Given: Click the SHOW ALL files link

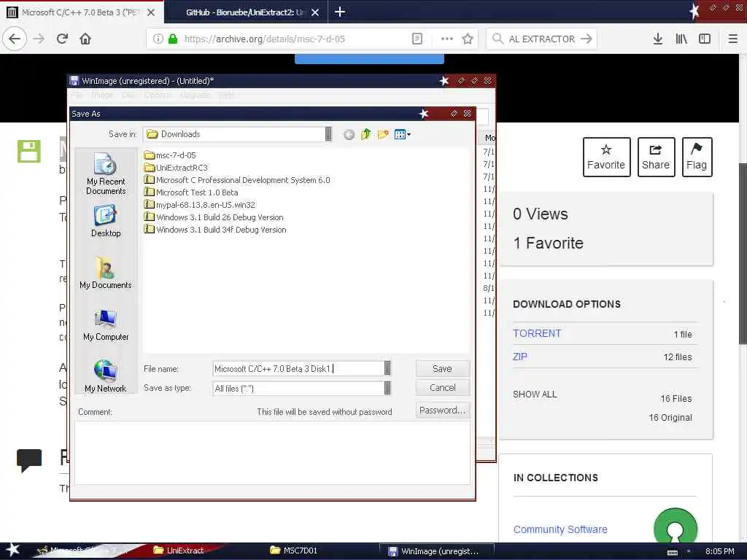Looking at the screenshot, I should click(535, 394).
